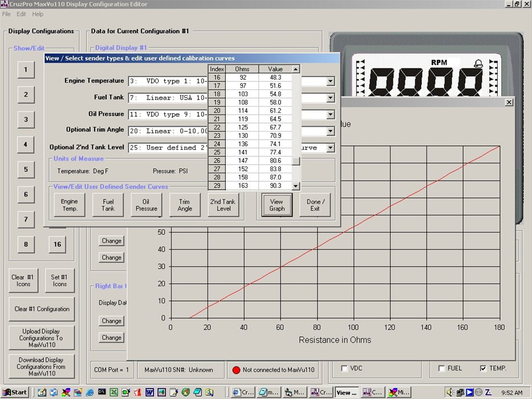
Task: Expand the Optional Trim Angle dropdown
Action: pos(330,131)
